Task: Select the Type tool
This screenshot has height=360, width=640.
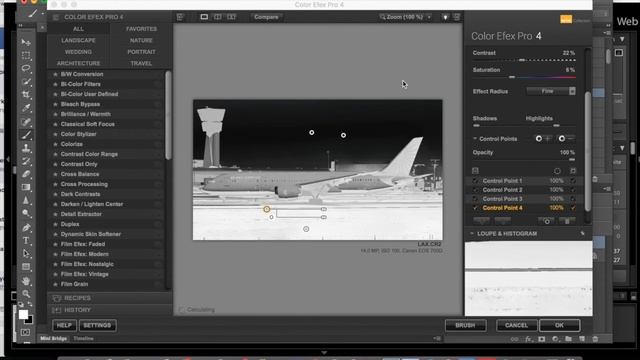Action: (26, 240)
